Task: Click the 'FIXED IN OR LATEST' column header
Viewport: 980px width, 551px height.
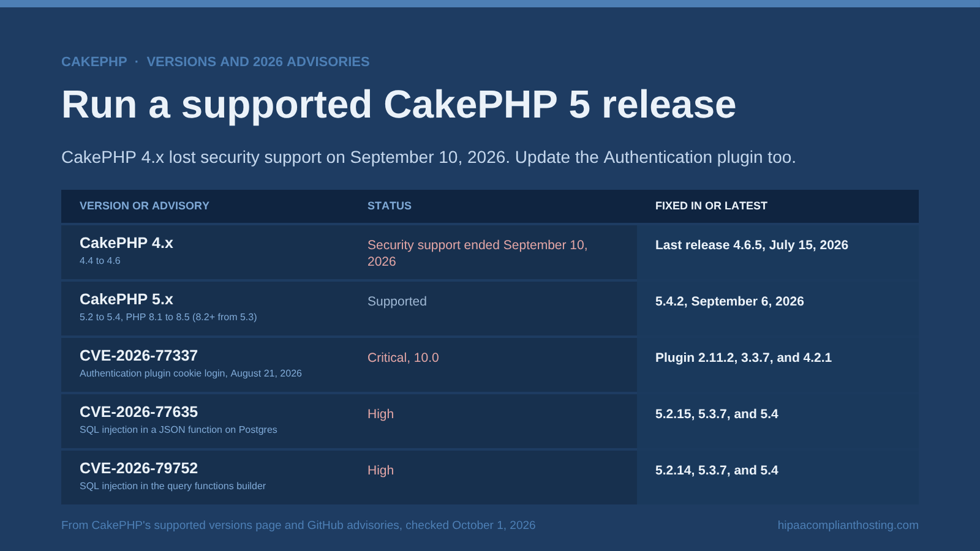Action: click(x=711, y=206)
